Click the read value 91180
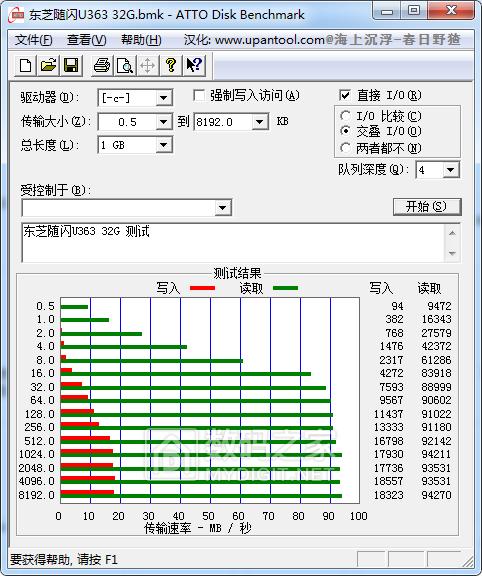This screenshot has width=482, height=576. coord(436,427)
